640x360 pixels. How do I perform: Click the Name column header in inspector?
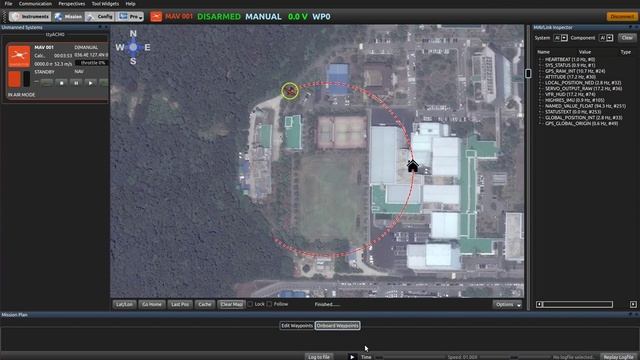tap(543, 52)
